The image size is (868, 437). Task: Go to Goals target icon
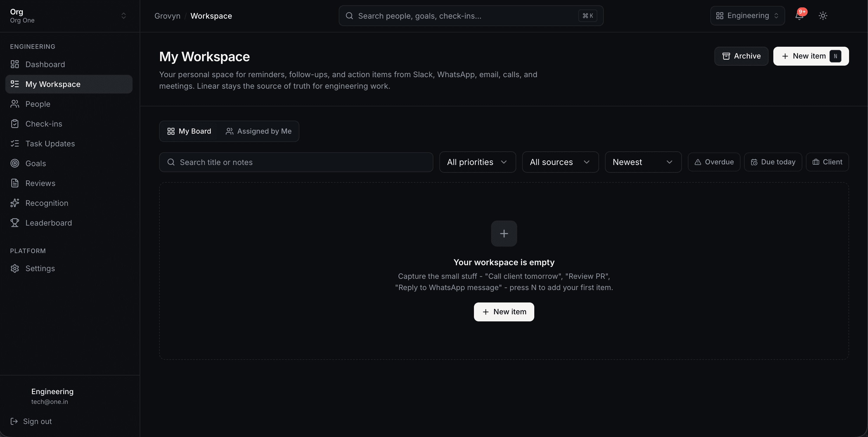pyautogui.click(x=14, y=163)
